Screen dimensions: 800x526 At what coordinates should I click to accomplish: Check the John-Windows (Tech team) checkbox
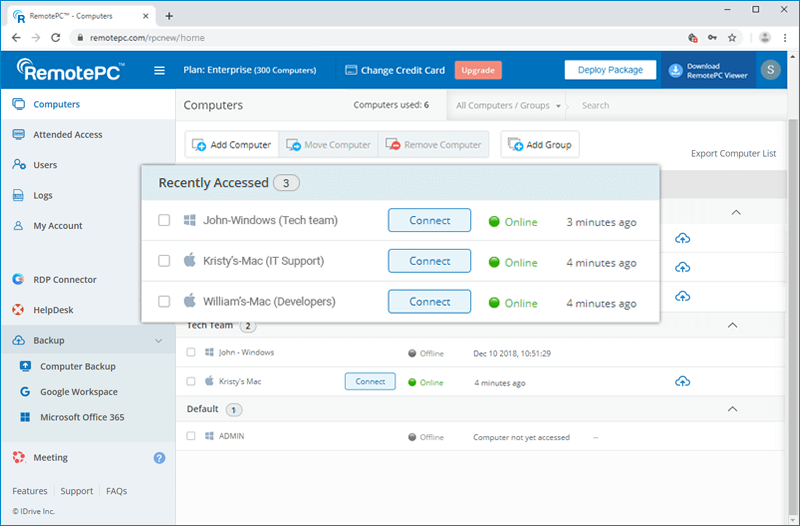click(x=164, y=221)
